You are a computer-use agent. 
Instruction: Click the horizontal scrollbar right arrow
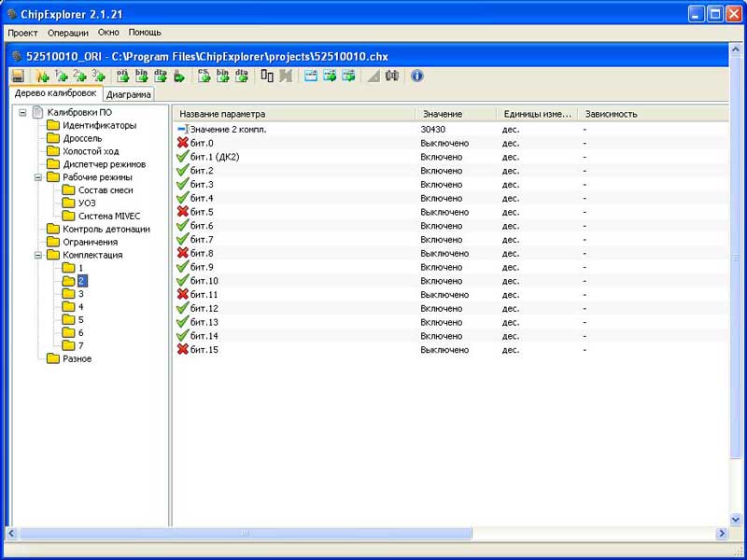[x=722, y=533]
